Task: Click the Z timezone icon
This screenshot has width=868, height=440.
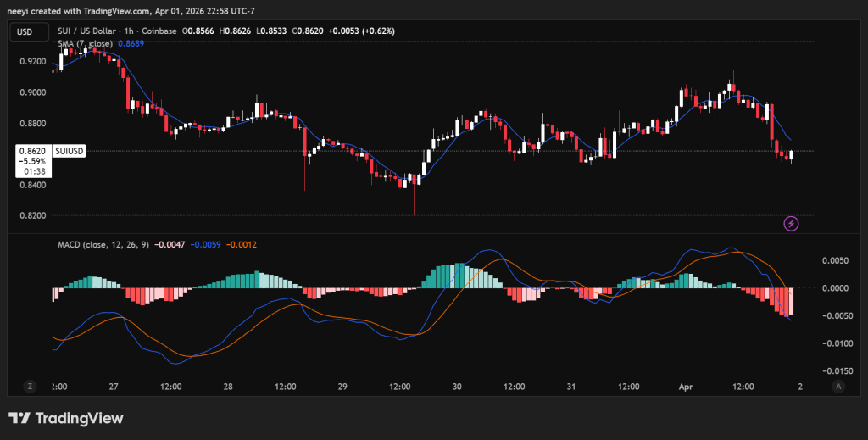Action: pyautogui.click(x=30, y=386)
